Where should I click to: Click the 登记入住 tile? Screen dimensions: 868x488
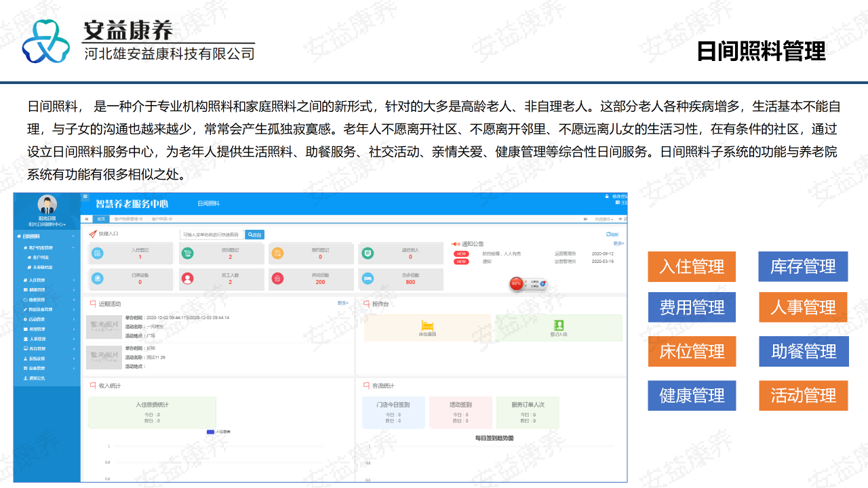(x=559, y=328)
